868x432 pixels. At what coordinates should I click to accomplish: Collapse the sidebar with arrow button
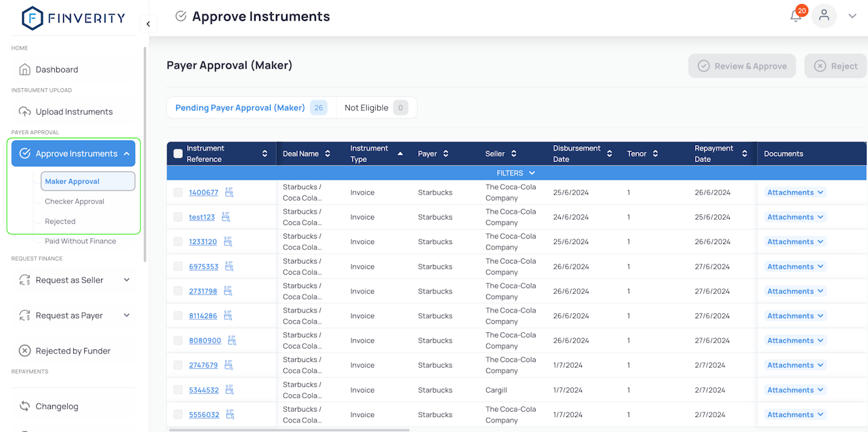coord(148,24)
